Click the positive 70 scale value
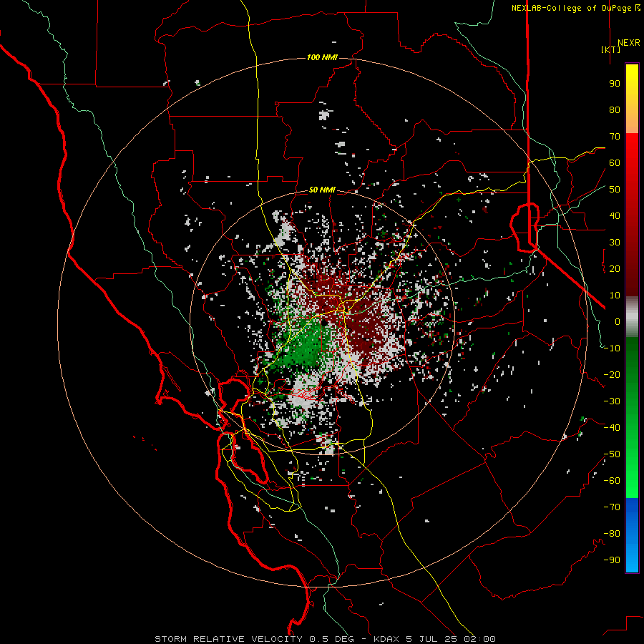The image size is (644, 644). 615,137
